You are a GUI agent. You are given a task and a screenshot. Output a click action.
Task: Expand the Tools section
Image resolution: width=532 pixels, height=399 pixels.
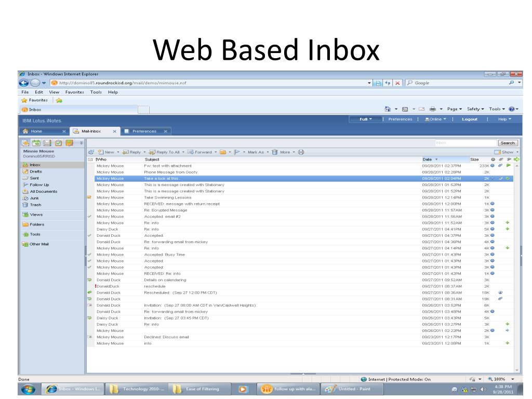point(35,234)
